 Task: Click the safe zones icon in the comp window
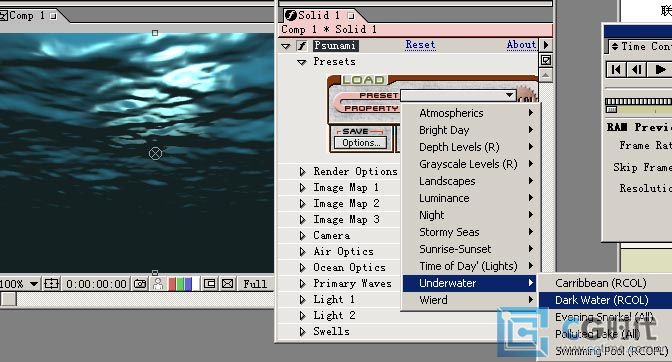pyautogui.click(x=51, y=284)
